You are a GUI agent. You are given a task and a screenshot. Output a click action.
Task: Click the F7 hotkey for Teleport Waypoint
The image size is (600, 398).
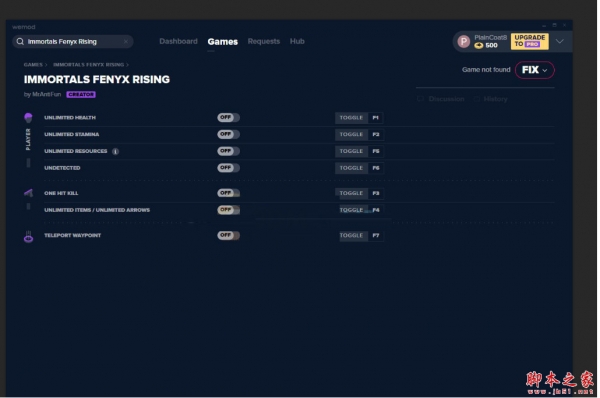pos(375,236)
